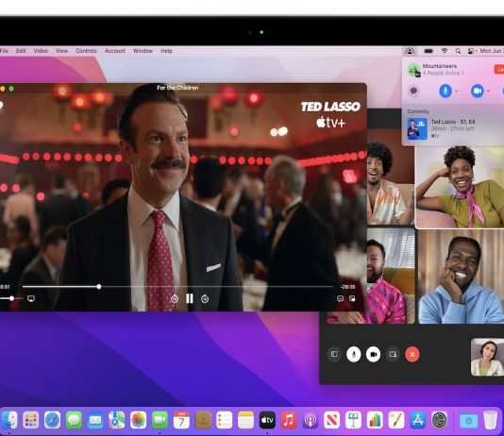504x436 pixels.
Task: Open Podcasts from the Dock
Action: pos(311,420)
